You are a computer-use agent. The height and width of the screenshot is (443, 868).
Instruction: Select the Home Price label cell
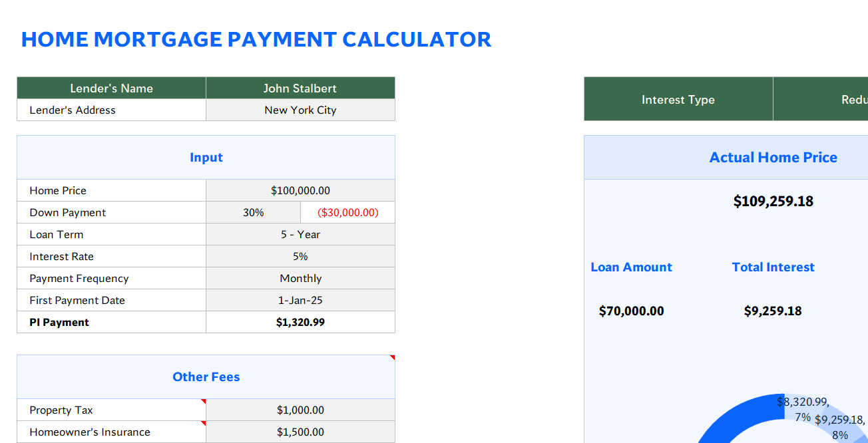click(x=111, y=190)
